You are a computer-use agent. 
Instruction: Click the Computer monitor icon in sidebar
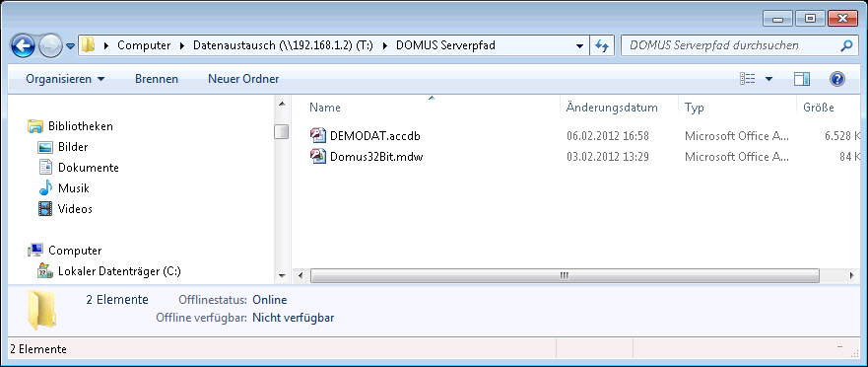point(35,251)
